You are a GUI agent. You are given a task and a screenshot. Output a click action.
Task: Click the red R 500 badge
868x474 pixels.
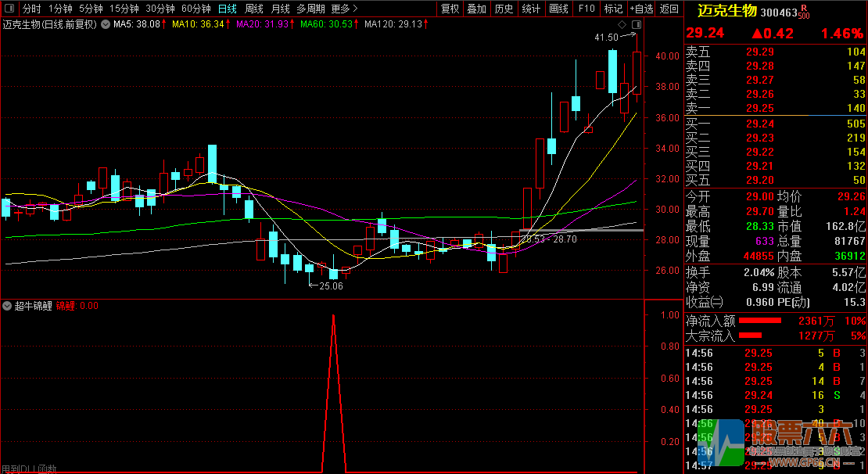click(804, 12)
